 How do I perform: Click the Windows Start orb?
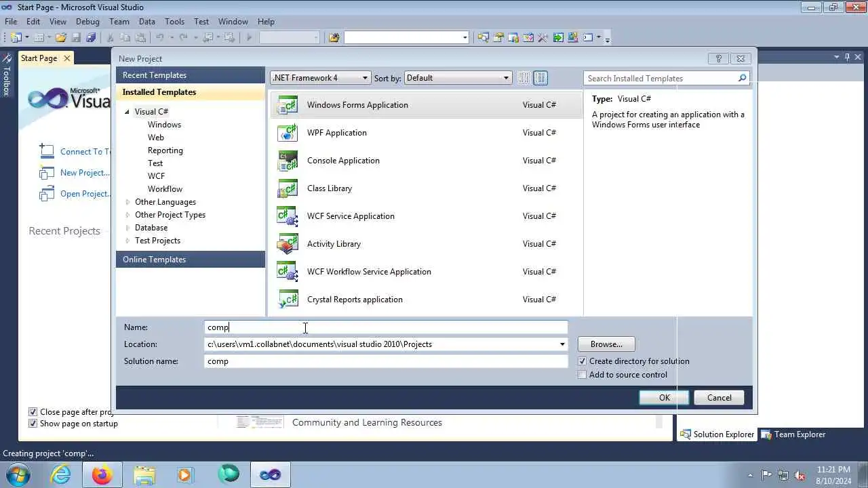click(x=18, y=474)
